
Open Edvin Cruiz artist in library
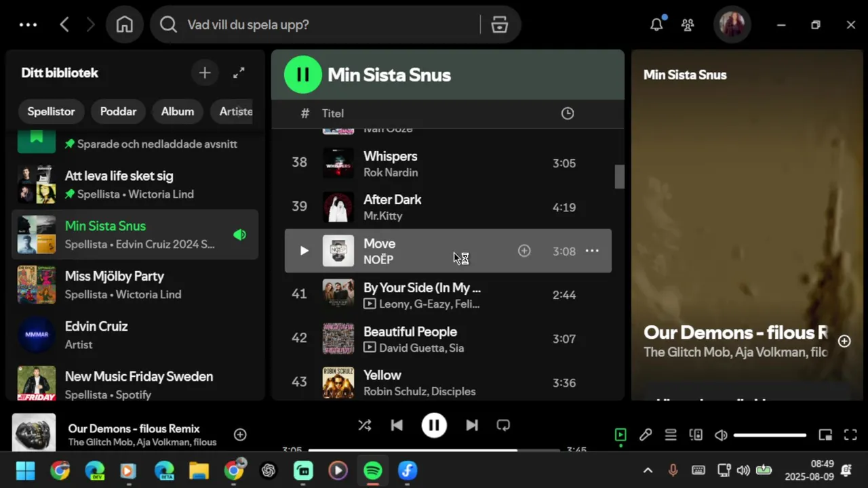point(135,335)
